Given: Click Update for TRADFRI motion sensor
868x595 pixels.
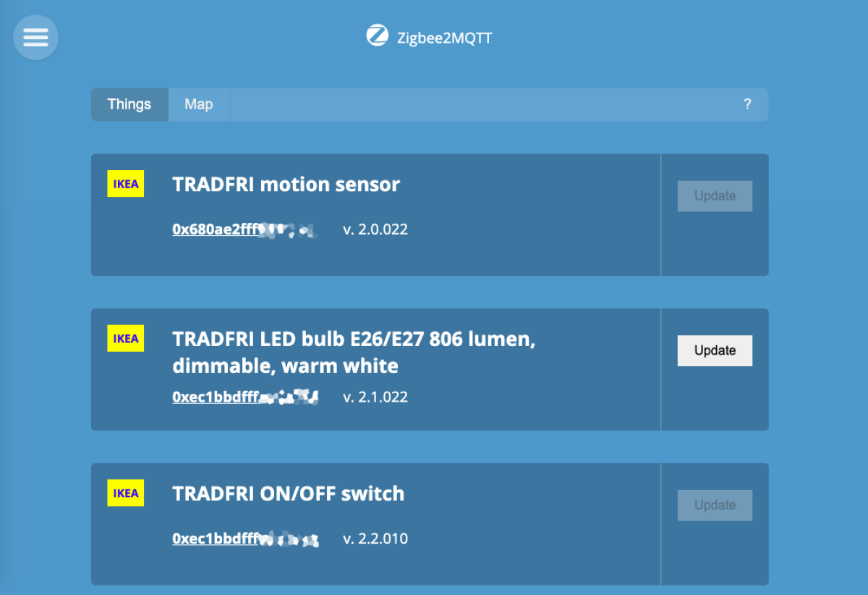Looking at the screenshot, I should click(715, 195).
